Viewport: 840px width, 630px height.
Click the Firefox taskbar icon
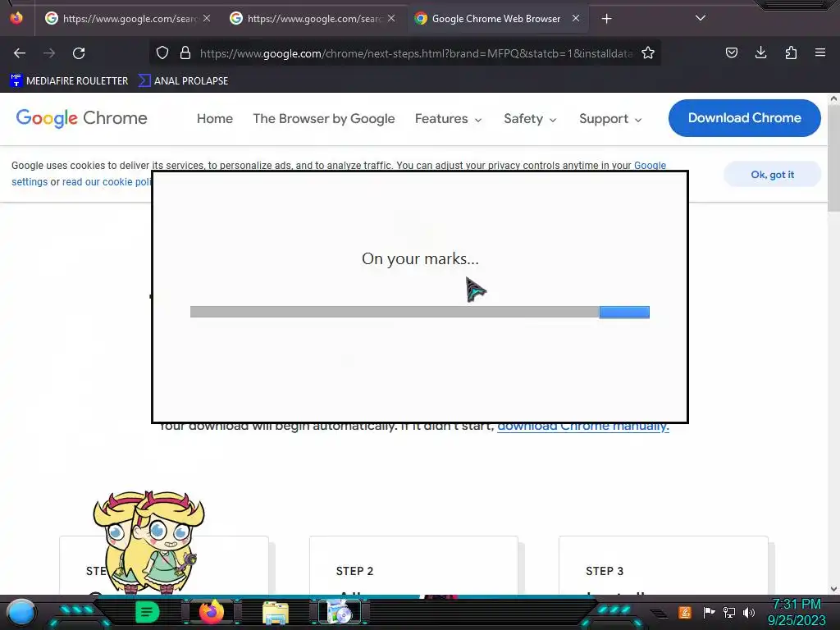pos(211,612)
